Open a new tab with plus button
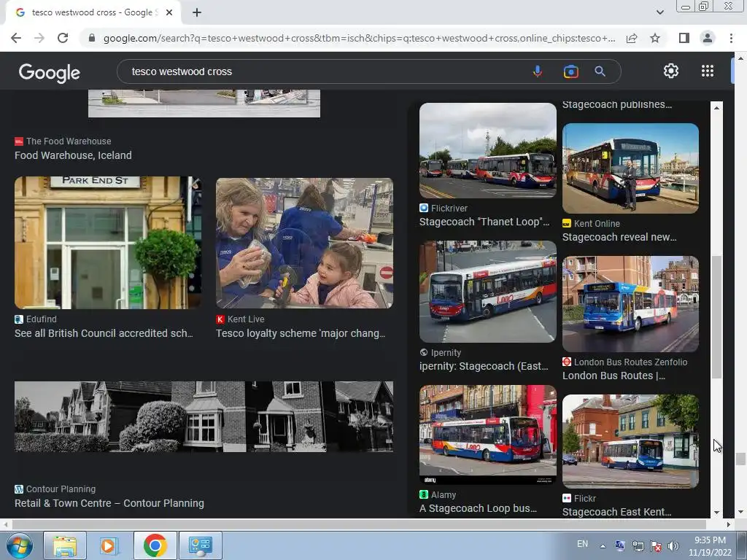 click(197, 13)
